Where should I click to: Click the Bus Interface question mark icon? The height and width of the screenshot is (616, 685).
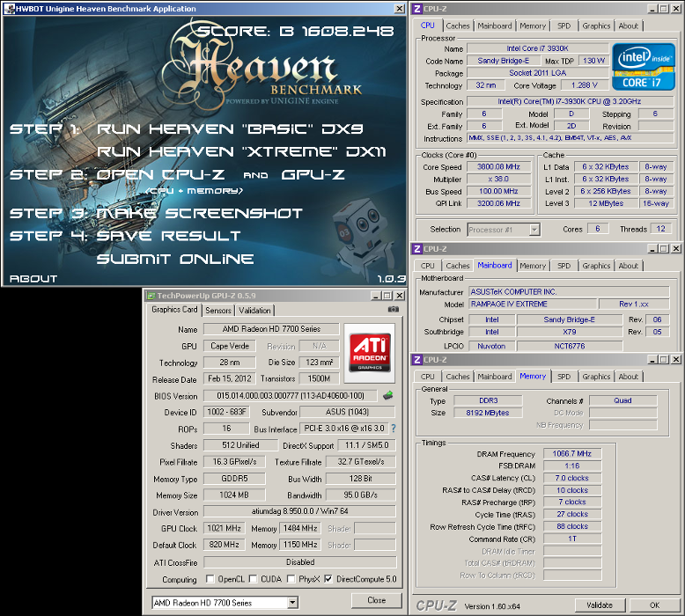click(394, 429)
